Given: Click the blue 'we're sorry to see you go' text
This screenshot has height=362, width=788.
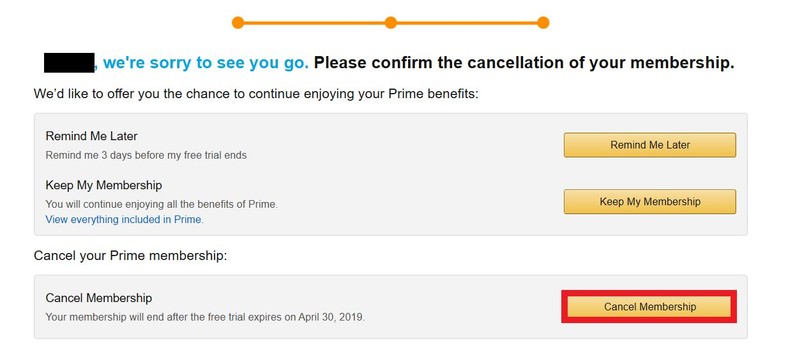Looking at the screenshot, I should 206,63.
